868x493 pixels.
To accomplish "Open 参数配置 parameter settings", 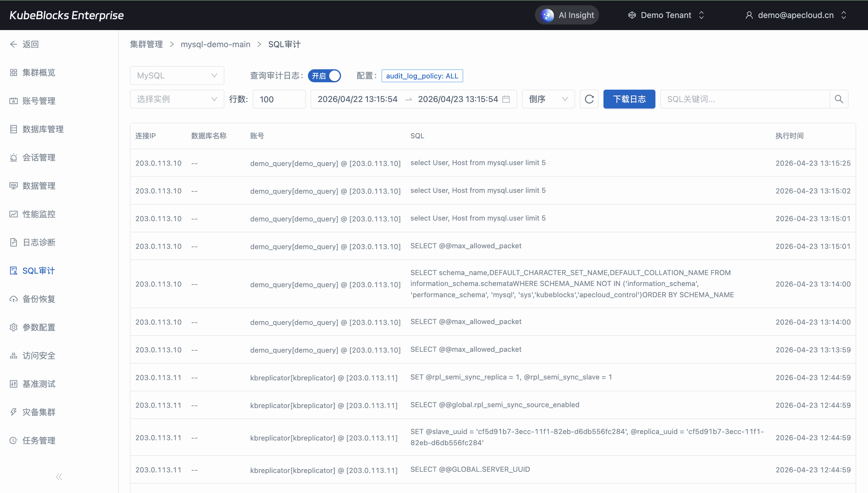I will (39, 327).
